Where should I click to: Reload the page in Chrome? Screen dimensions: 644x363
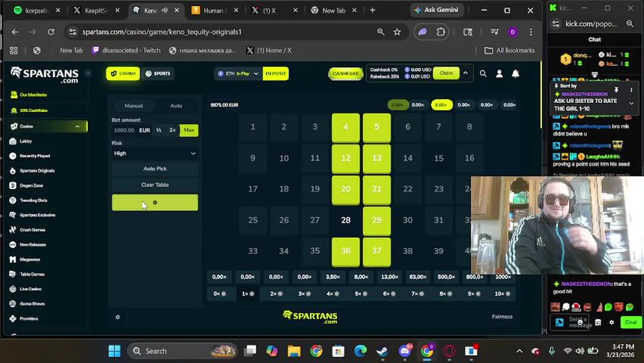pyautogui.click(x=51, y=32)
